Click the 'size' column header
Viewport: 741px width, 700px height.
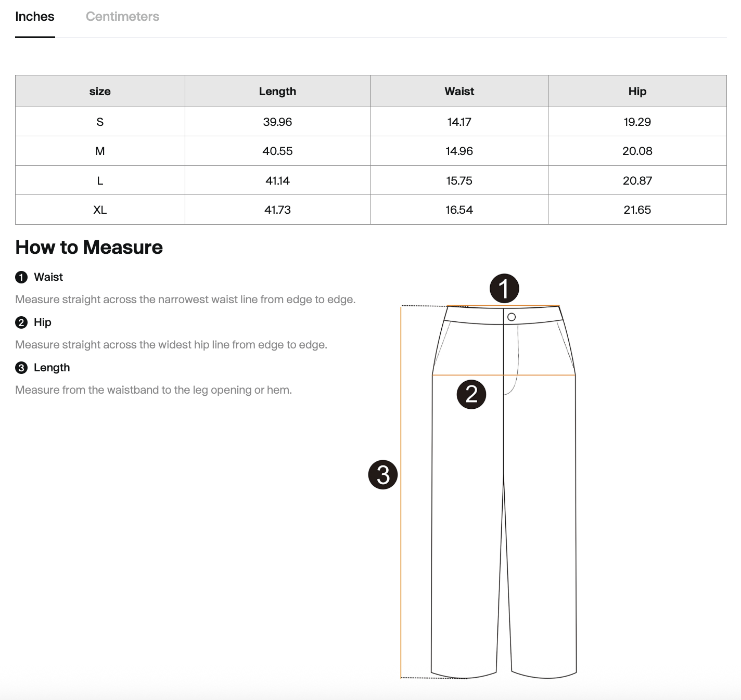click(x=100, y=92)
